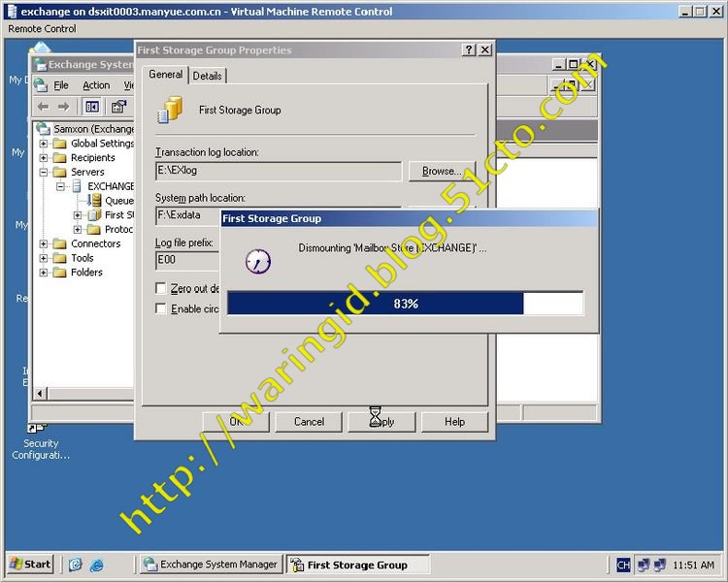Viewport: 728px width, 582px height.
Task: Open the Action menu
Action: (x=96, y=85)
